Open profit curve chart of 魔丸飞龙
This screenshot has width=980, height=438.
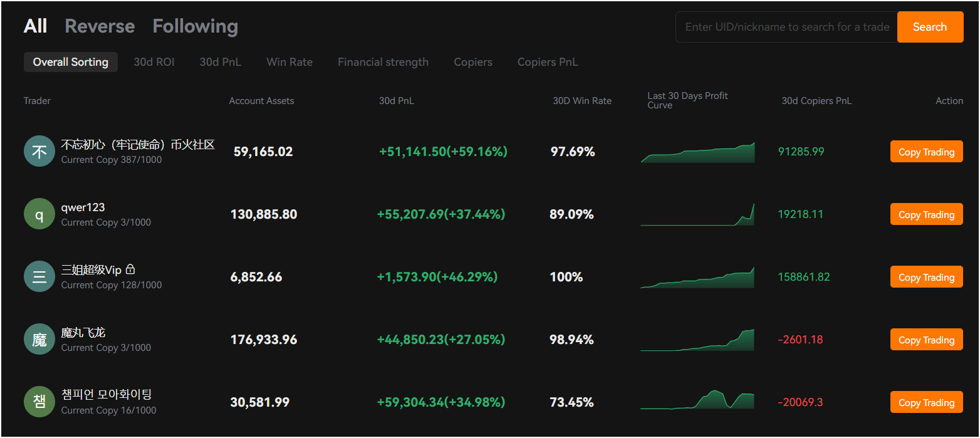tap(697, 340)
